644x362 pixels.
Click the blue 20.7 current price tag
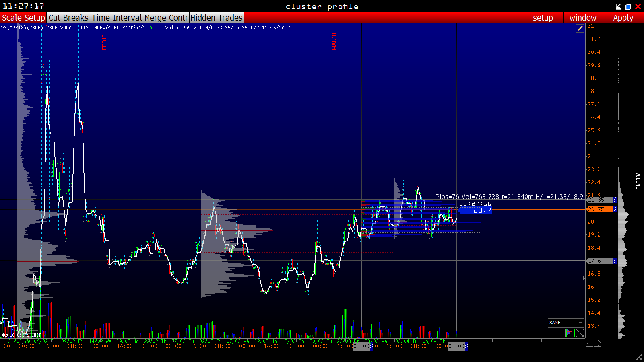tap(475, 210)
